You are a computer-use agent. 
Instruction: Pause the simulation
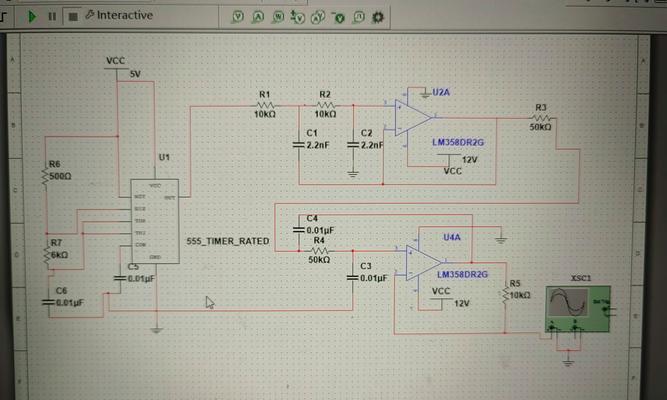tap(52, 17)
